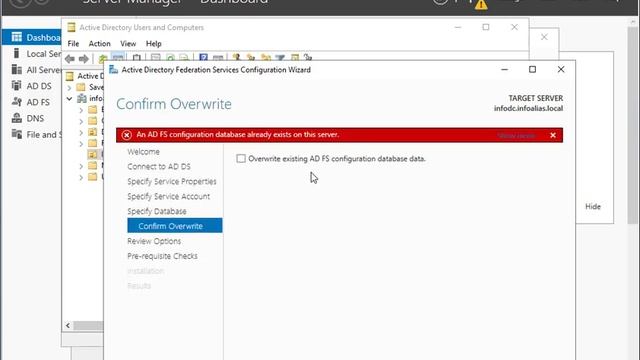This screenshot has height=360, width=640.
Task: Open Dashboard in Server Manager sidebar
Action: click(x=32, y=37)
